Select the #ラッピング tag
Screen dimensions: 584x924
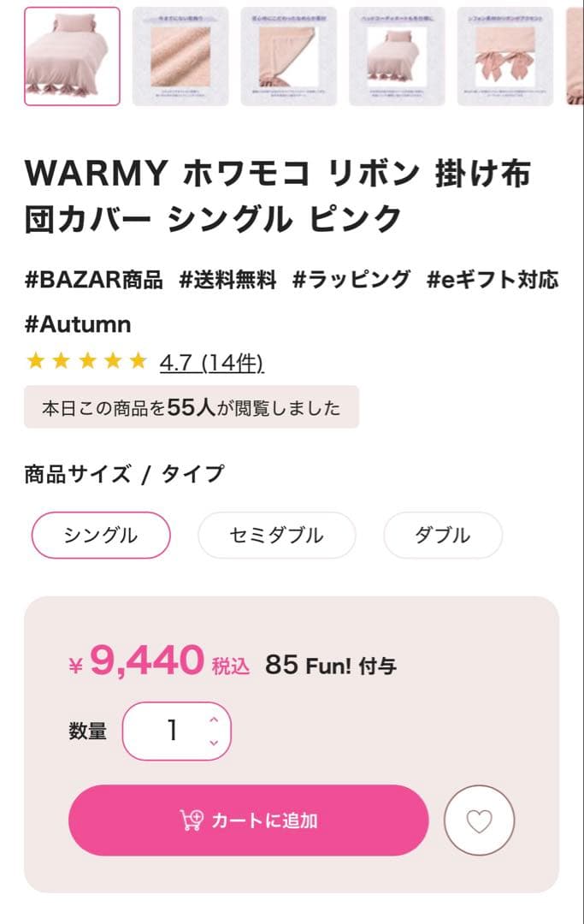[351, 280]
